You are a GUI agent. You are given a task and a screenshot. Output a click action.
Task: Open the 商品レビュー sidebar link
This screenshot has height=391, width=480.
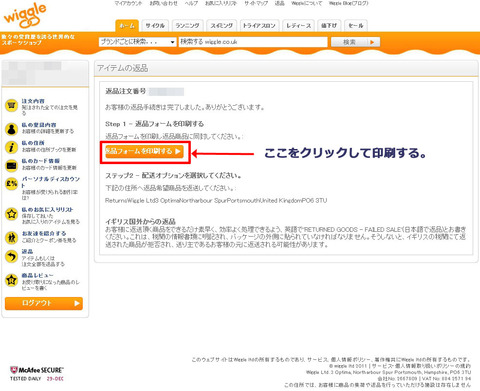click(x=37, y=276)
